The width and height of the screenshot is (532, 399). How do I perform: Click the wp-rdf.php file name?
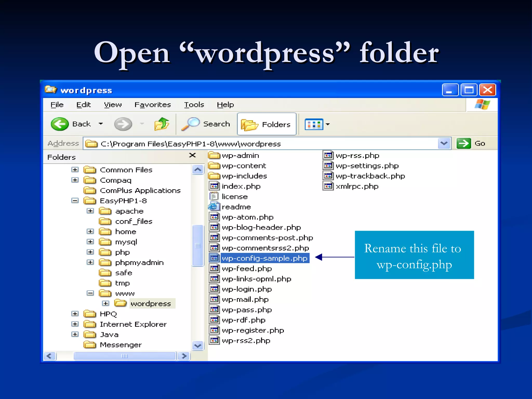click(244, 320)
